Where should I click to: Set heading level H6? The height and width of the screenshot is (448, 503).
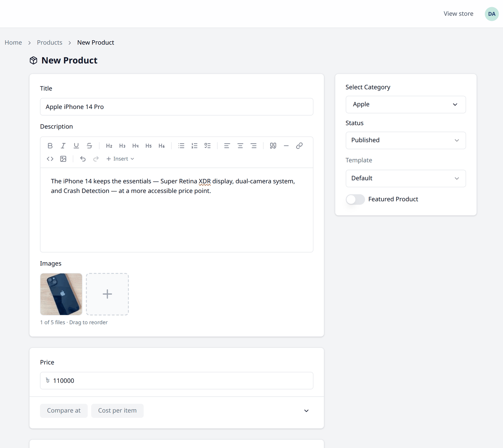click(x=162, y=146)
